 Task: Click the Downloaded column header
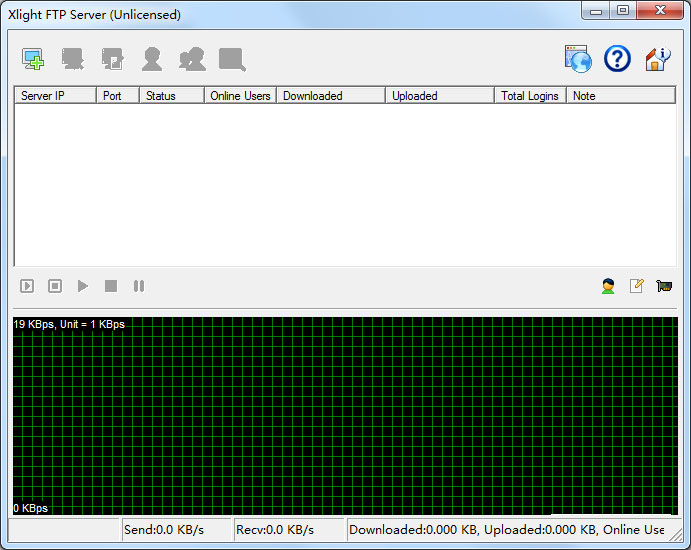pyautogui.click(x=330, y=96)
